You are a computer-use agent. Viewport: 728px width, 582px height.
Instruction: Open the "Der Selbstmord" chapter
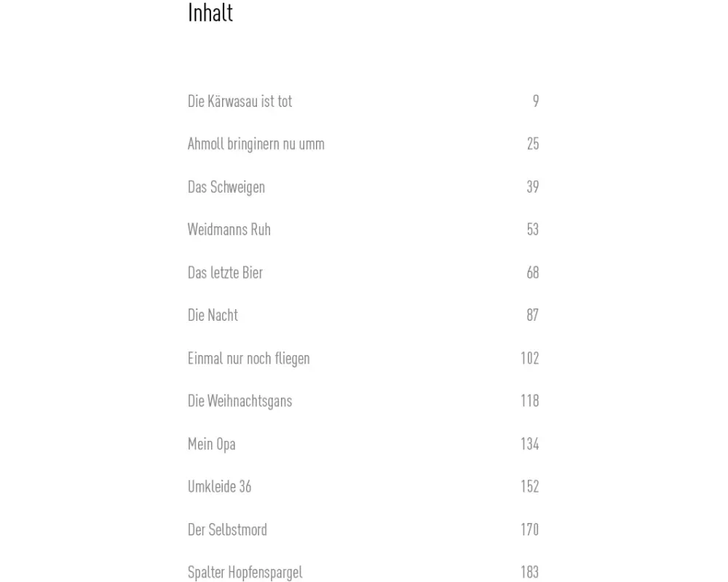(x=227, y=530)
